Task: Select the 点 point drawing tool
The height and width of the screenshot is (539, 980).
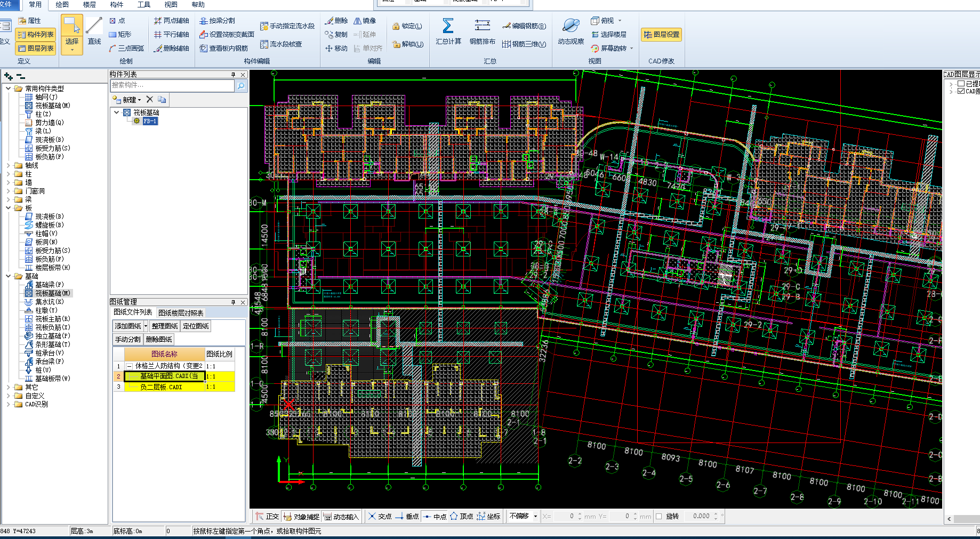Action: pos(117,21)
